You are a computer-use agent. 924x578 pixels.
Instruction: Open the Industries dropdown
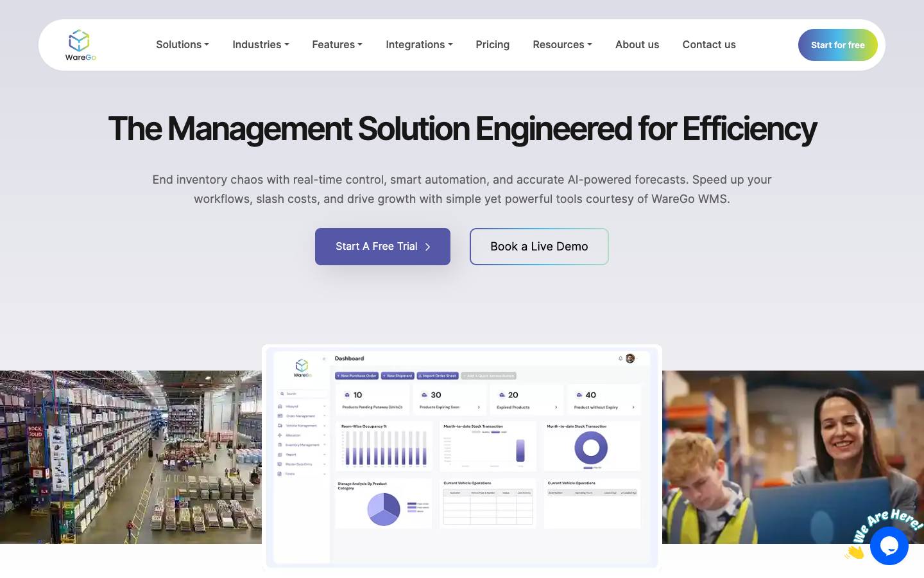pos(261,45)
